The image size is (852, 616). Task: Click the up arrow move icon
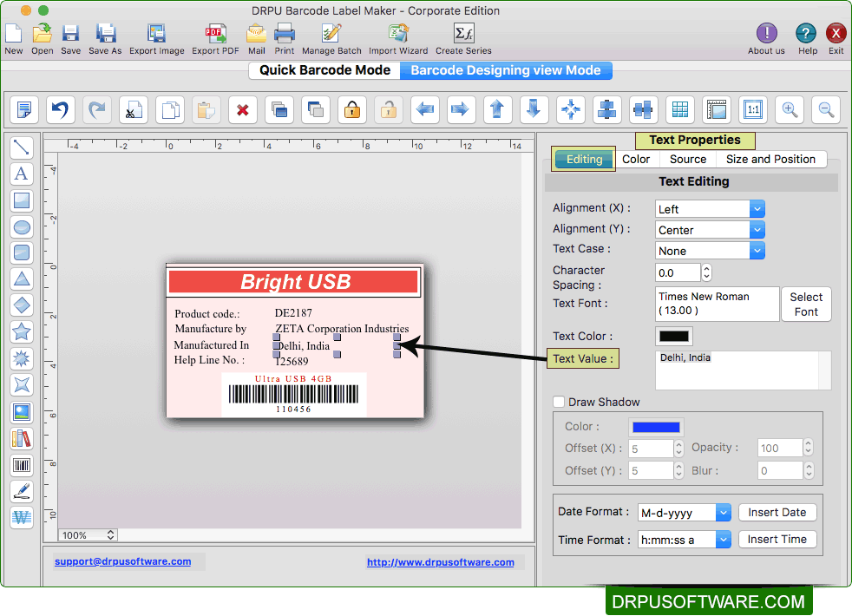pos(498,109)
